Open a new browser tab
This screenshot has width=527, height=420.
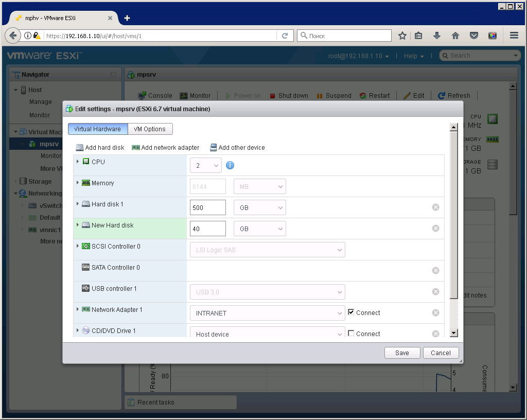point(127,18)
